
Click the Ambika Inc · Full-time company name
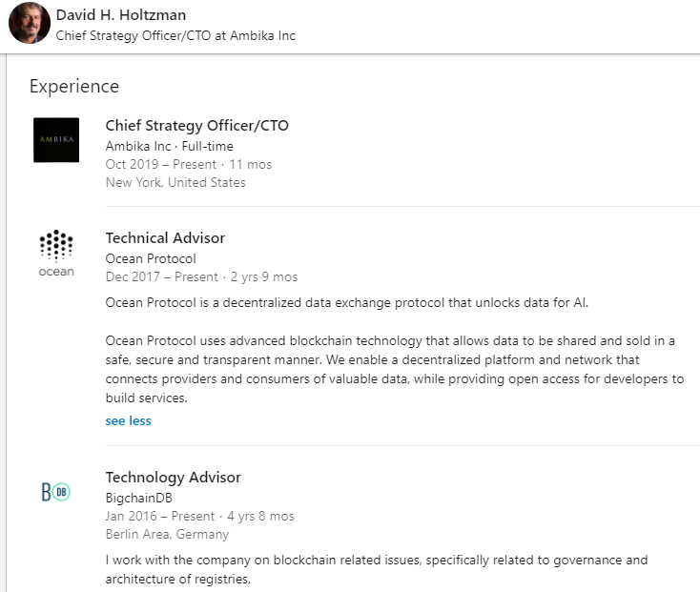tap(169, 146)
